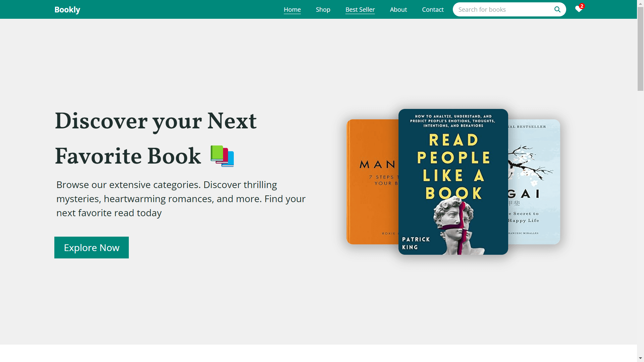Click the Bookly logo

pos(67,9)
